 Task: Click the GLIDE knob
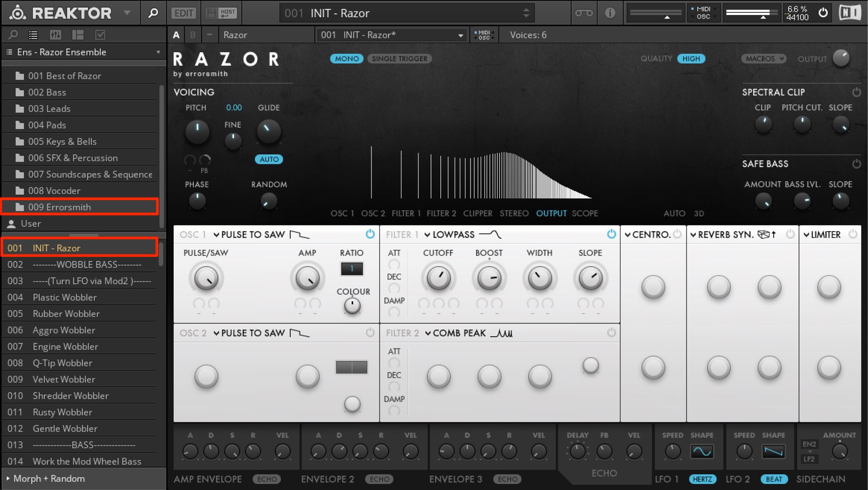click(x=269, y=131)
